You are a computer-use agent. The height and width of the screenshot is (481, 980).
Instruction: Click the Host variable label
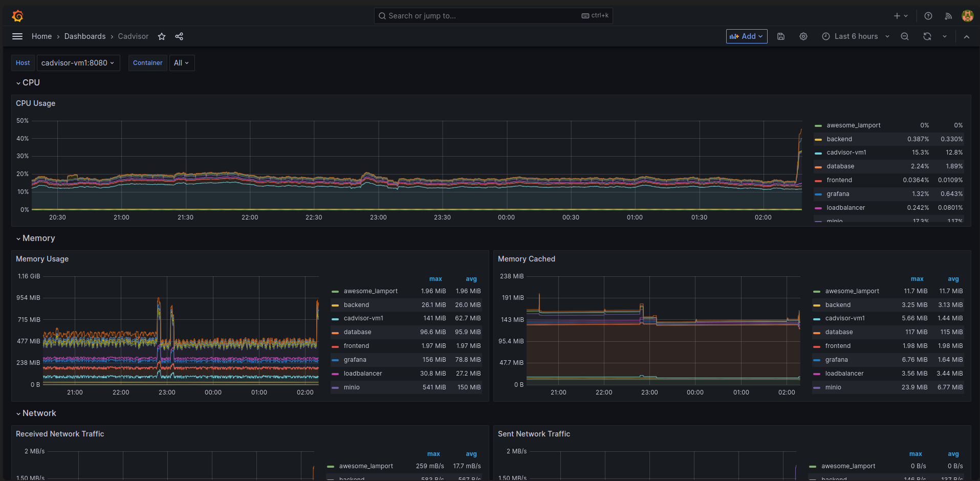coord(23,63)
